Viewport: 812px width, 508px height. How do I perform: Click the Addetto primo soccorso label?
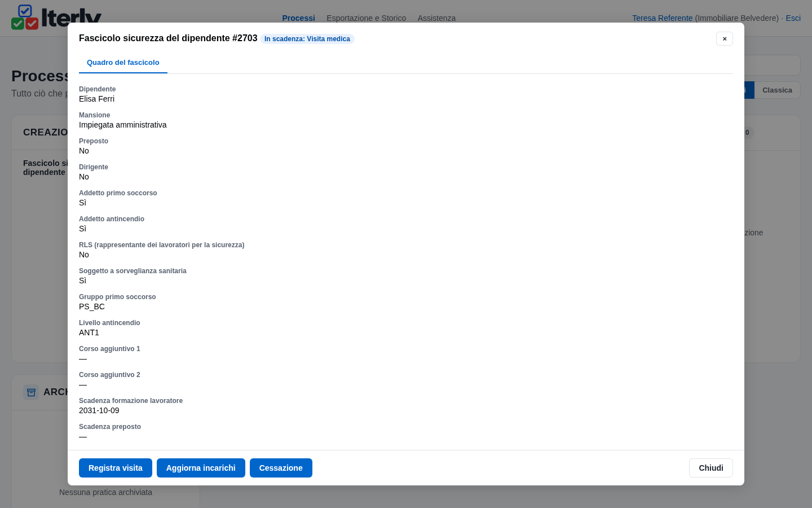coord(118,193)
